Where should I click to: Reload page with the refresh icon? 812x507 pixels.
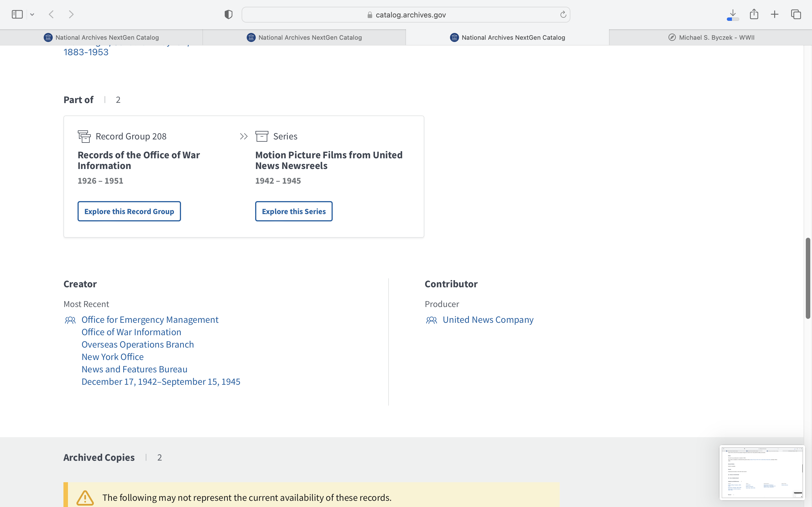(x=563, y=14)
